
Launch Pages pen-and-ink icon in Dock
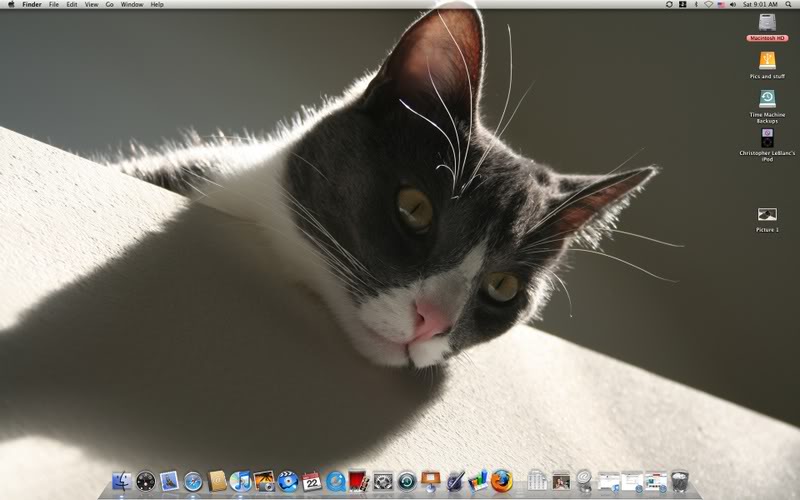coord(455,481)
